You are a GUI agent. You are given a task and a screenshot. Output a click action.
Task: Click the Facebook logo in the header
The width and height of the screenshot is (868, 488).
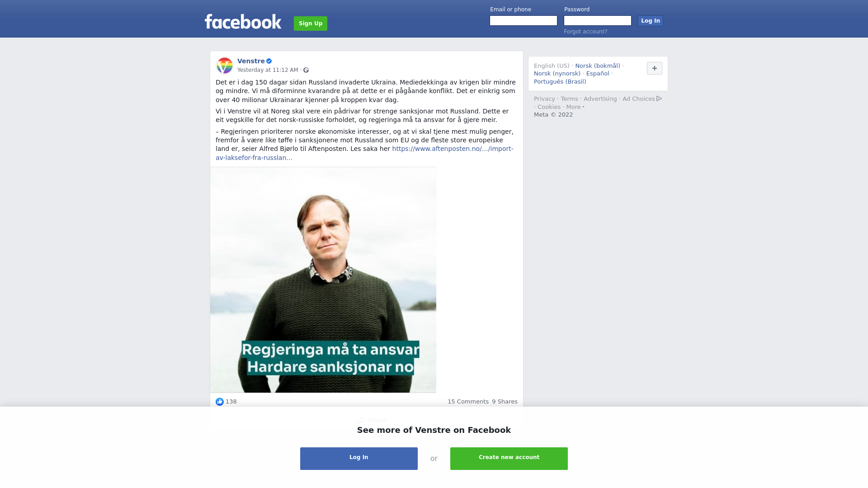243,22
